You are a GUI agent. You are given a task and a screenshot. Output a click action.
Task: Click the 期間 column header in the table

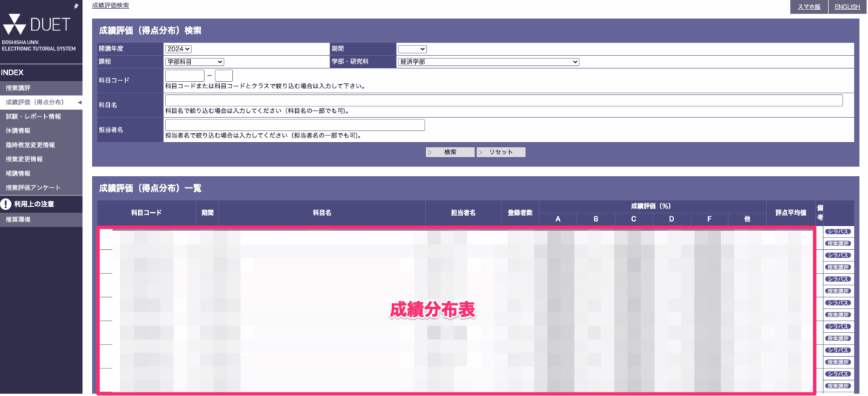[x=208, y=213]
